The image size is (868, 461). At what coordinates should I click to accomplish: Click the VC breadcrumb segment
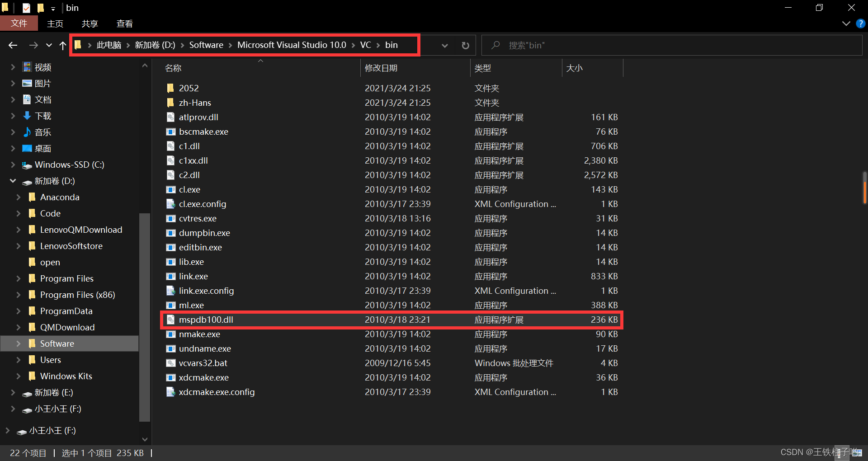(365, 45)
